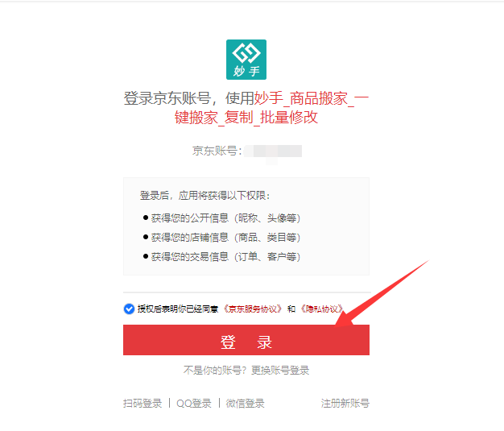Open the 《京东服务协议》 link
Image resolution: width=504 pixels, height=431 pixels.
pyautogui.click(x=253, y=309)
